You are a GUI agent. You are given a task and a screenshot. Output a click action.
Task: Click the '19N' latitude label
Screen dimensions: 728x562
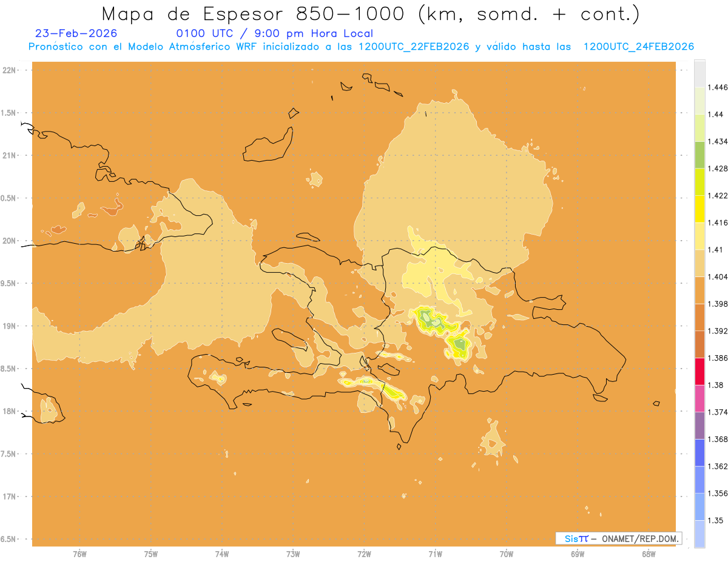(8, 326)
